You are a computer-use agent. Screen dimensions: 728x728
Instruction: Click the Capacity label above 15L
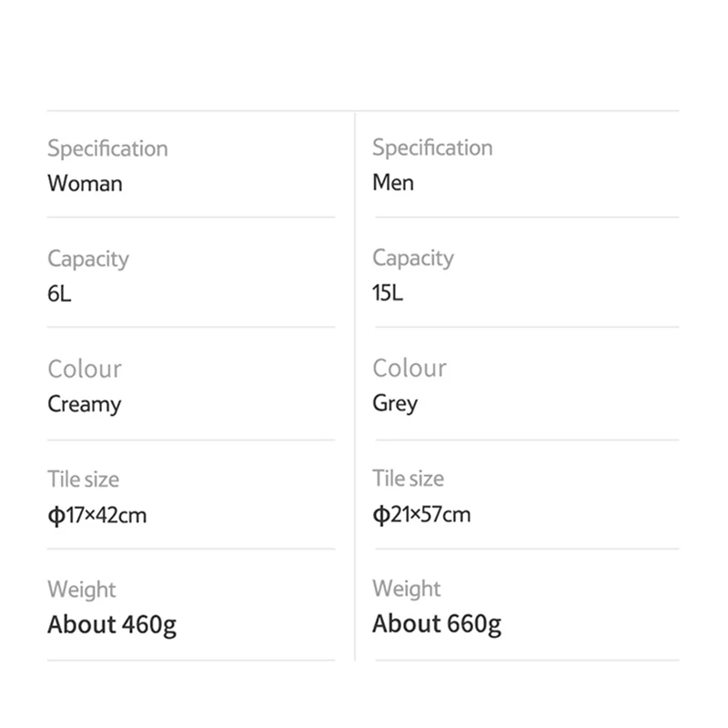(413, 258)
